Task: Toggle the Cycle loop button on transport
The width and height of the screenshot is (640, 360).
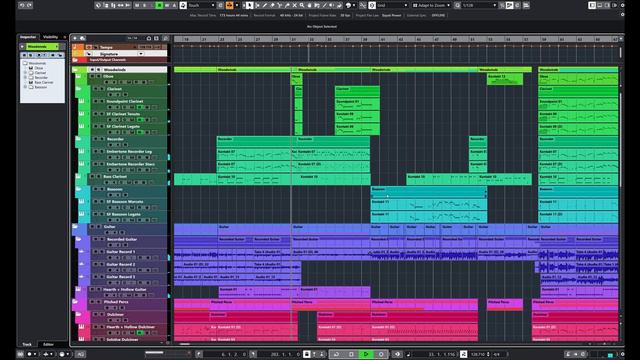Action: pyautogui.click(x=336, y=354)
